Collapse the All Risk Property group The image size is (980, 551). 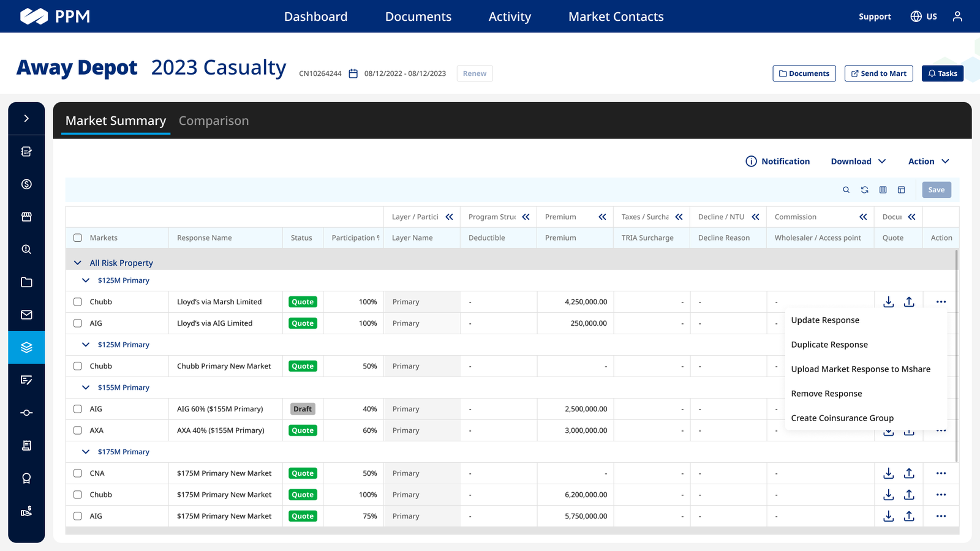pos(78,263)
